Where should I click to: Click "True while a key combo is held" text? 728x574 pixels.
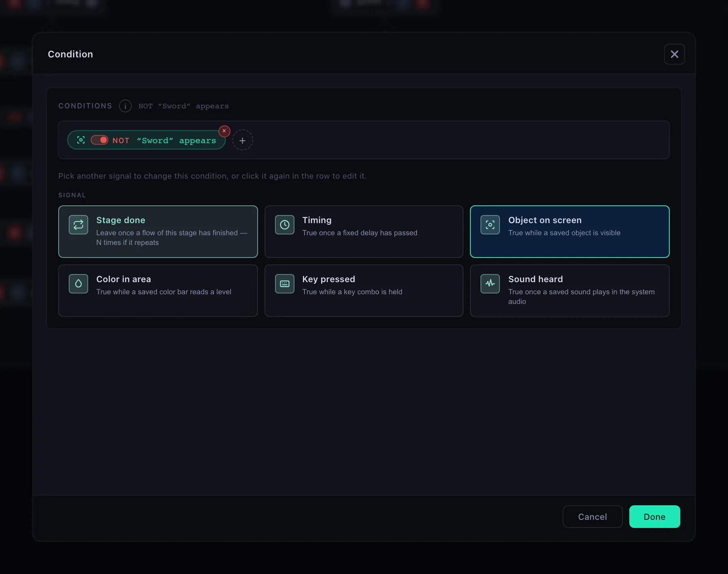pyautogui.click(x=352, y=292)
